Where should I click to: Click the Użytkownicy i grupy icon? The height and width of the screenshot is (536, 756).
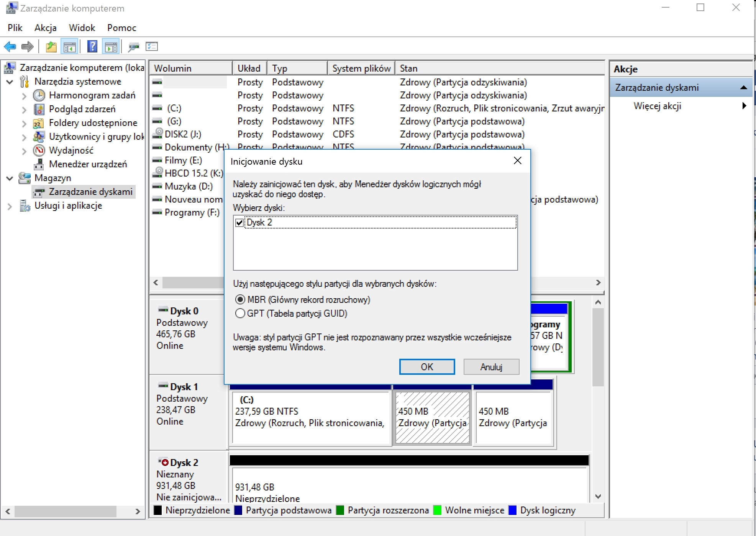tap(39, 137)
